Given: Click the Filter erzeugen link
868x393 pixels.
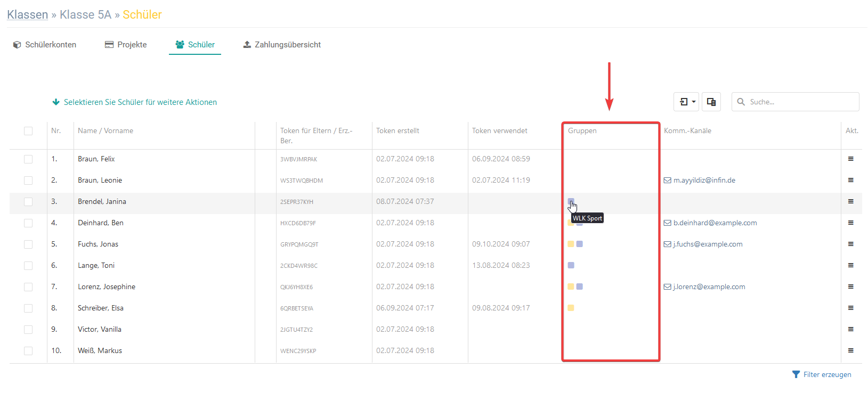Looking at the screenshot, I should (822, 374).
